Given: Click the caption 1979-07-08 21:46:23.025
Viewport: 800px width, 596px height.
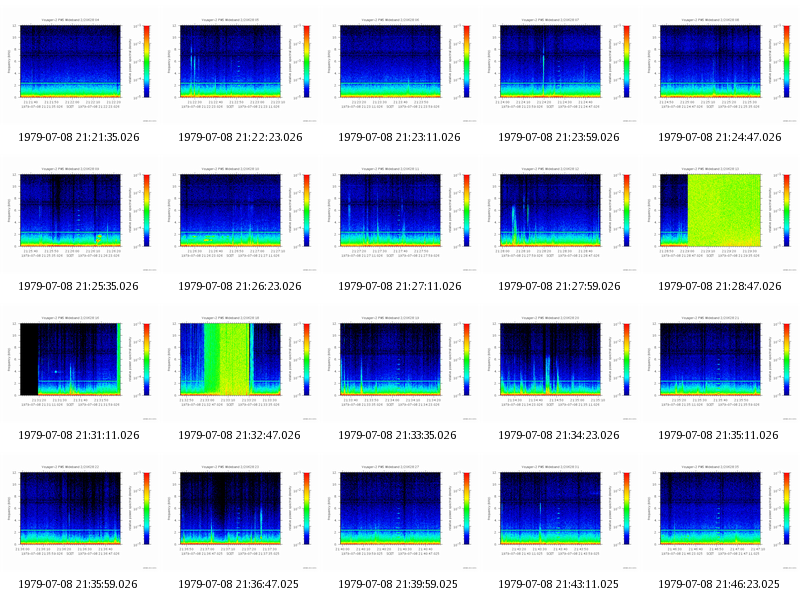Looking at the screenshot, I should click(719, 584).
